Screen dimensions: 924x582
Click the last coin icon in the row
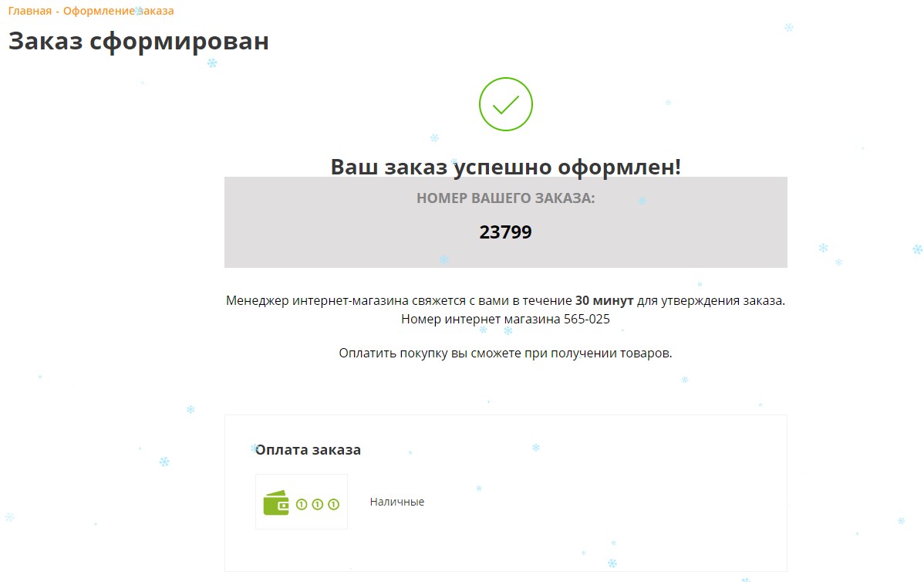click(x=333, y=504)
